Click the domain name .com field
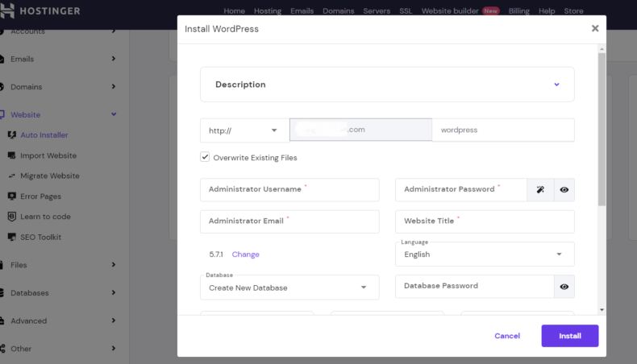 point(360,130)
